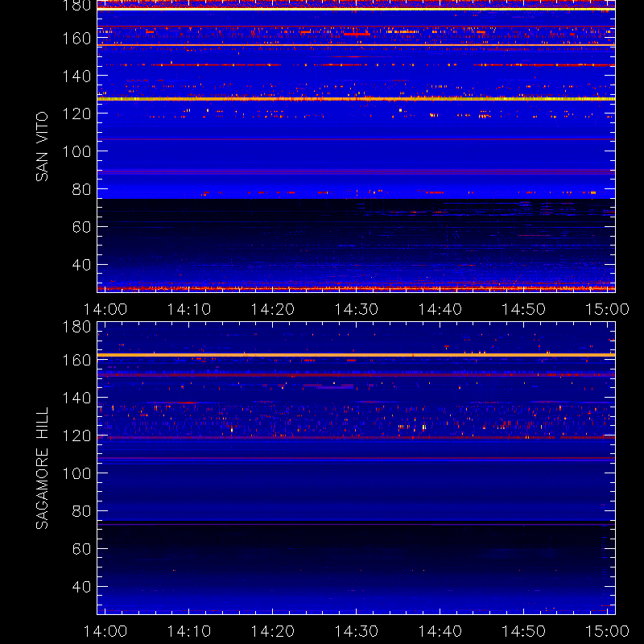Click 14:50 under the Sagamore Hill plot
The height and width of the screenshot is (644, 644).
[x=524, y=631]
